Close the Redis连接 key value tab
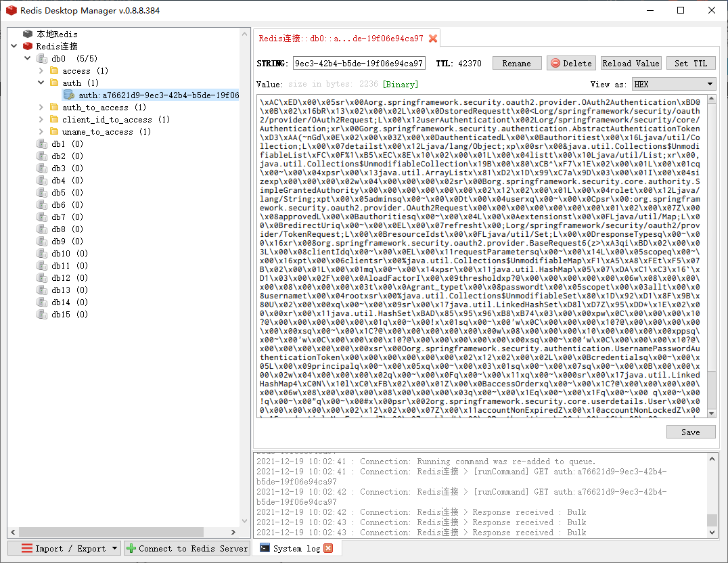 [x=433, y=39]
